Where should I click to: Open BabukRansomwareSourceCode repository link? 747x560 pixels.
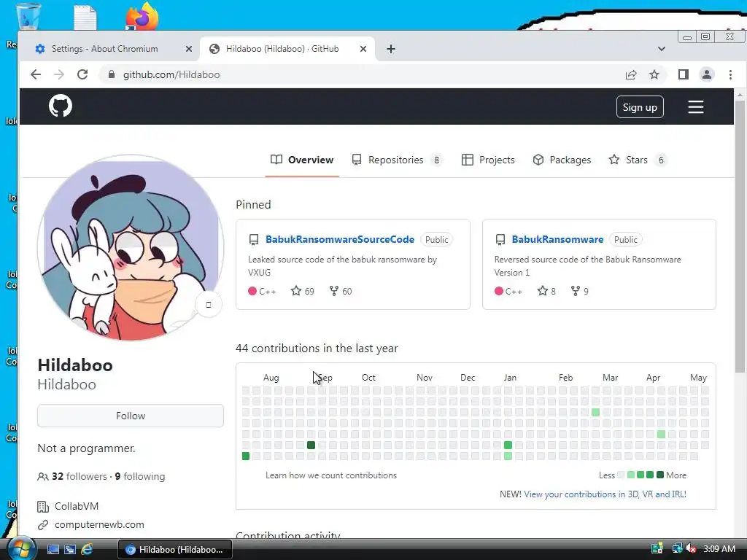[x=340, y=239]
